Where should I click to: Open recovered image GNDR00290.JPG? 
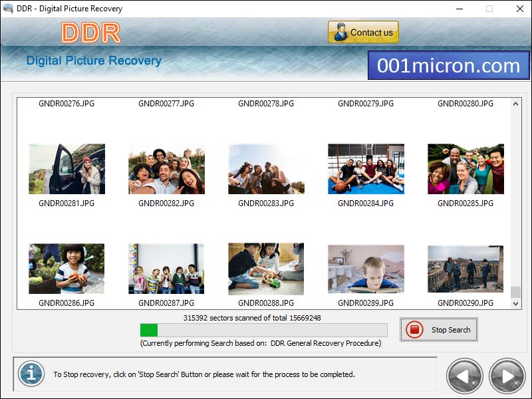click(x=465, y=268)
